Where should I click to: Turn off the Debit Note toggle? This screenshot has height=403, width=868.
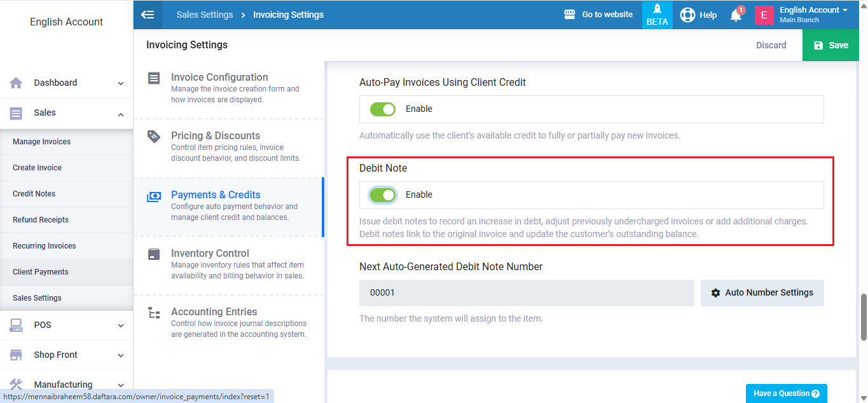click(383, 195)
